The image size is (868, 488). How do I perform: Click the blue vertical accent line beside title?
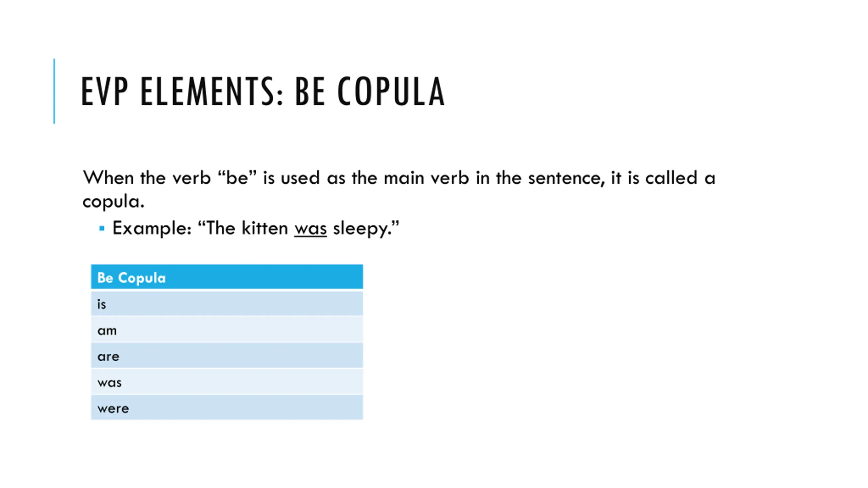[x=54, y=91]
